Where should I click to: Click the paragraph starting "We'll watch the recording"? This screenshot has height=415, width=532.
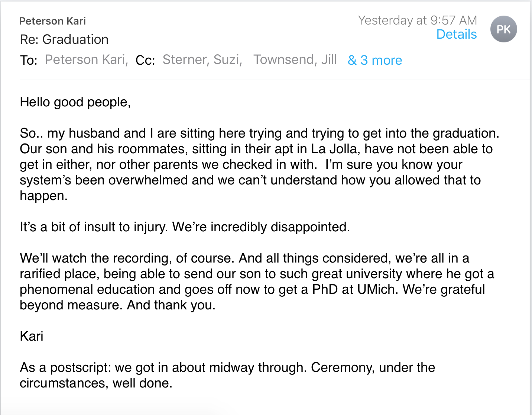(256, 282)
